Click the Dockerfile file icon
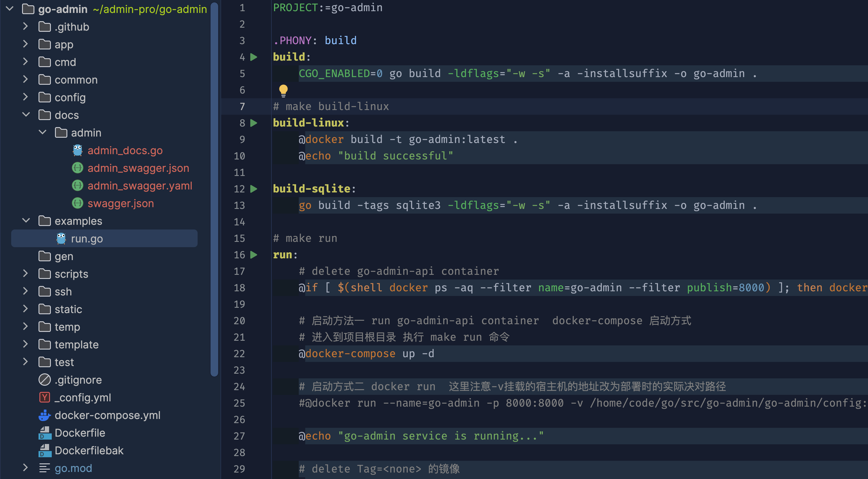 44,433
